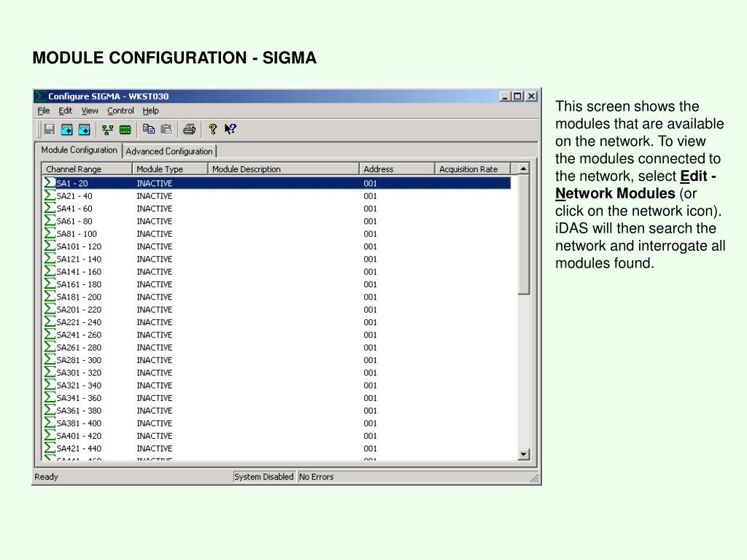Click the scrollbar up arrow
This screenshot has width=747, height=560.
tap(524, 168)
